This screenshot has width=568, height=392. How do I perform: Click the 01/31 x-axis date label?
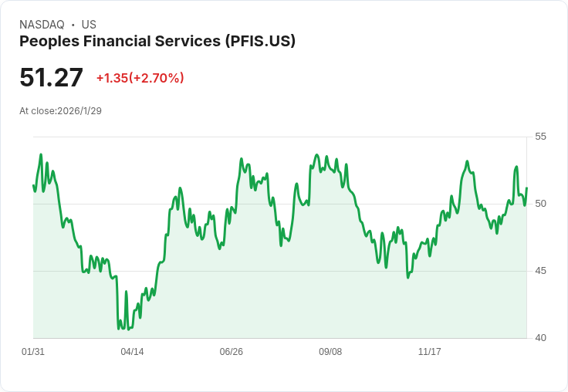point(33,351)
